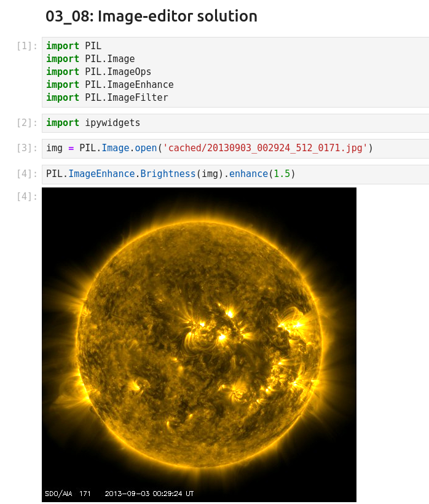429x504 pixels.
Task: Click the timestamp text at the image bottom
Action: coord(149,494)
